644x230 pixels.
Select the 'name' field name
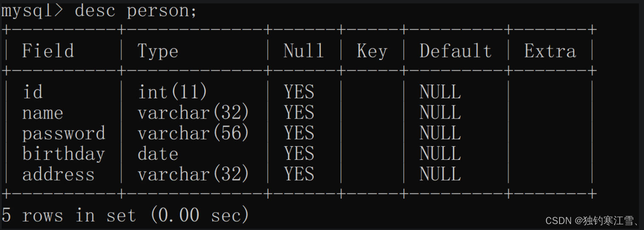[x=42, y=113]
